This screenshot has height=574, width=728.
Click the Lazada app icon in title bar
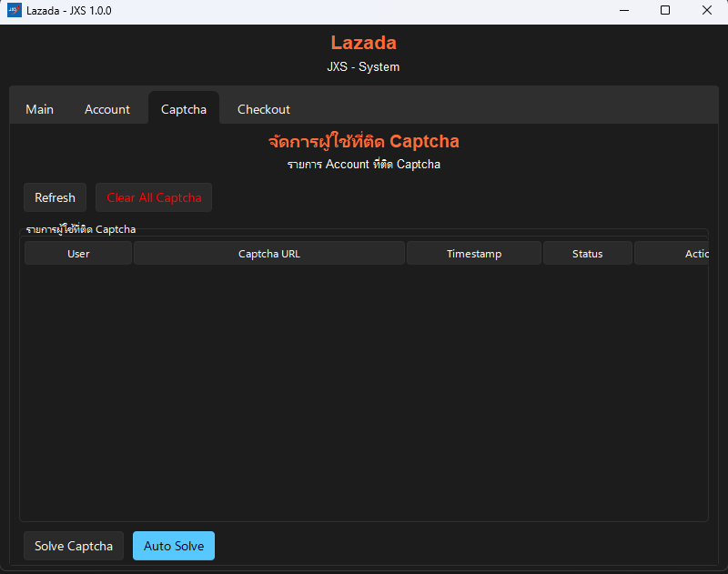tap(14, 11)
